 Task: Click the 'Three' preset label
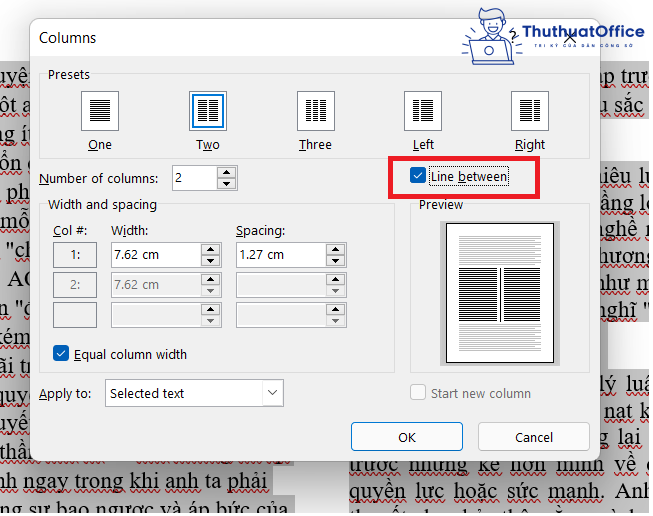pos(315,145)
